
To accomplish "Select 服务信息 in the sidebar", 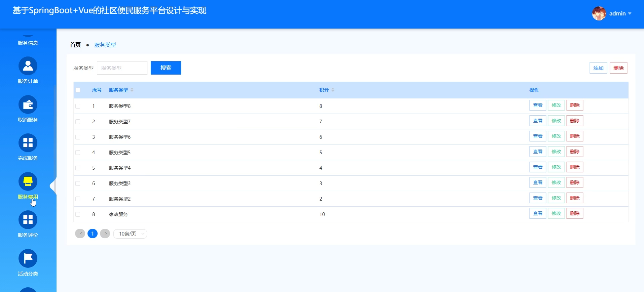I will point(28,43).
